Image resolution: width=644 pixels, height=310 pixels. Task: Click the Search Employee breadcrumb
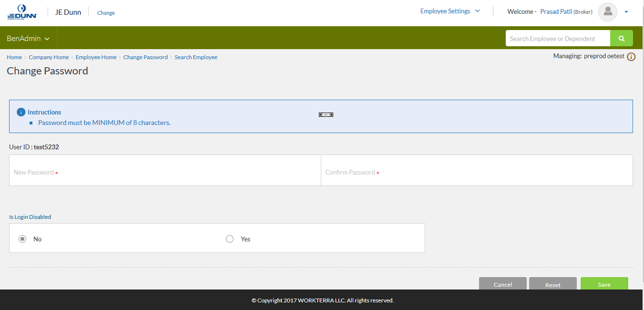pos(195,57)
